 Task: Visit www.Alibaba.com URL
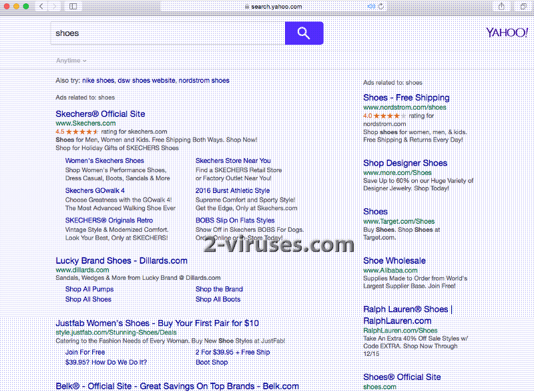click(x=390, y=270)
